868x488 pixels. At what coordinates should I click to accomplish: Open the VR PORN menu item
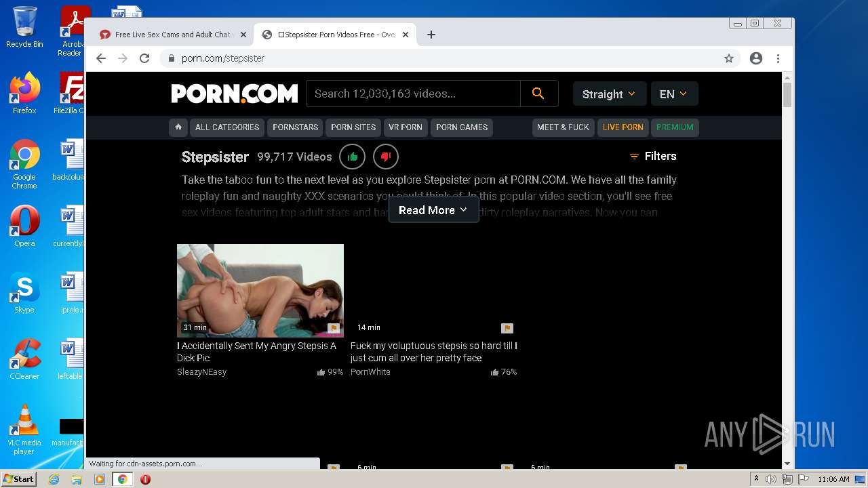pyautogui.click(x=406, y=127)
